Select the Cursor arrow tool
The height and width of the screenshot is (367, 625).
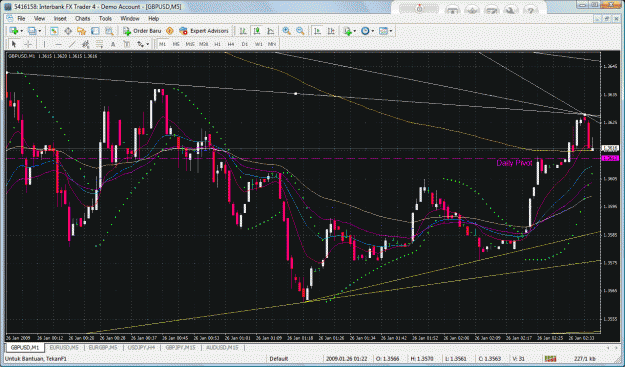coord(14,44)
